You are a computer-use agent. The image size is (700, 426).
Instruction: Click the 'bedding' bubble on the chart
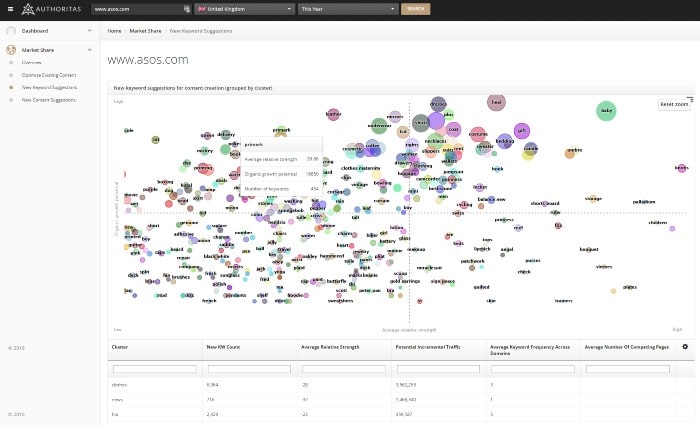(504, 141)
